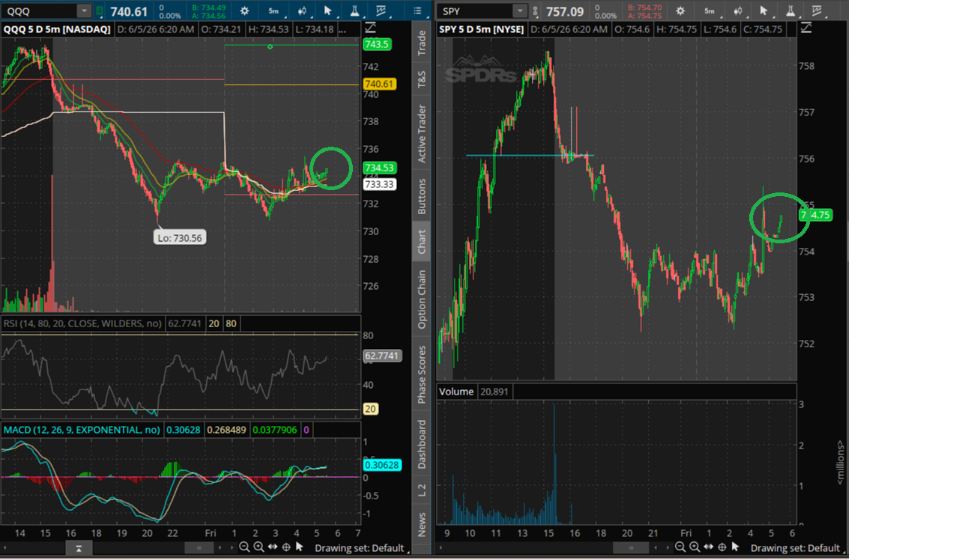Open Studies flask icon on QQQ toolbar

pos(354,10)
